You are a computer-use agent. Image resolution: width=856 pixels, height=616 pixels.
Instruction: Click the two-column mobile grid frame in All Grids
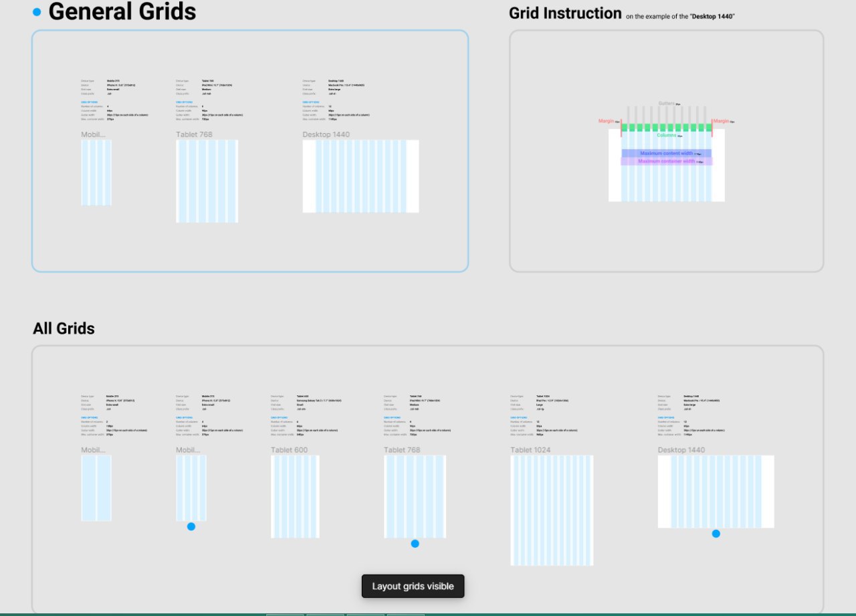tap(96, 488)
